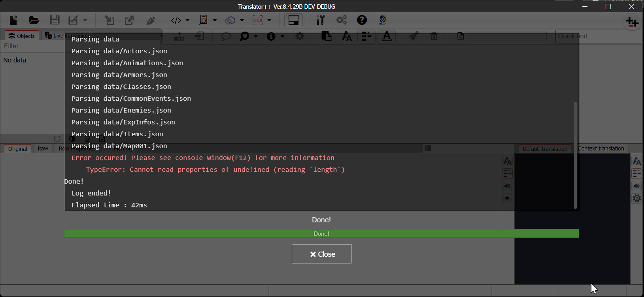Click the green Done progress bar
Viewport: 644px width, 297px height.
point(321,234)
